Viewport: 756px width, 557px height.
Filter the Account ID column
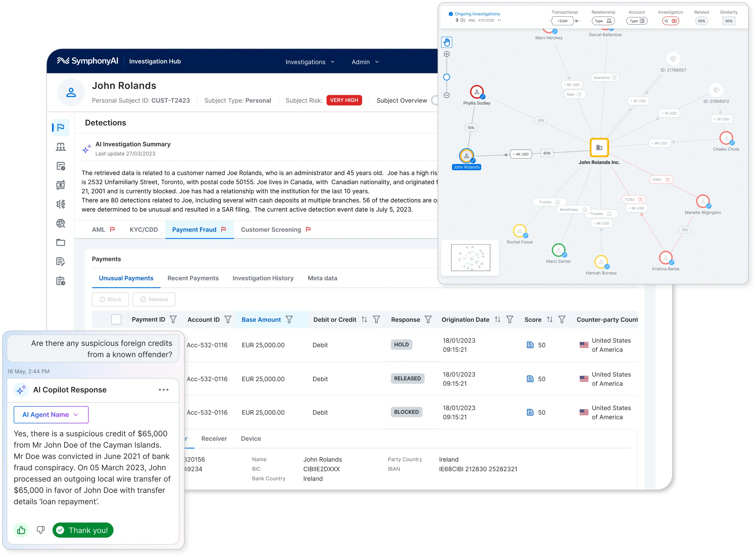pyautogui.click(x=228, y=319)
